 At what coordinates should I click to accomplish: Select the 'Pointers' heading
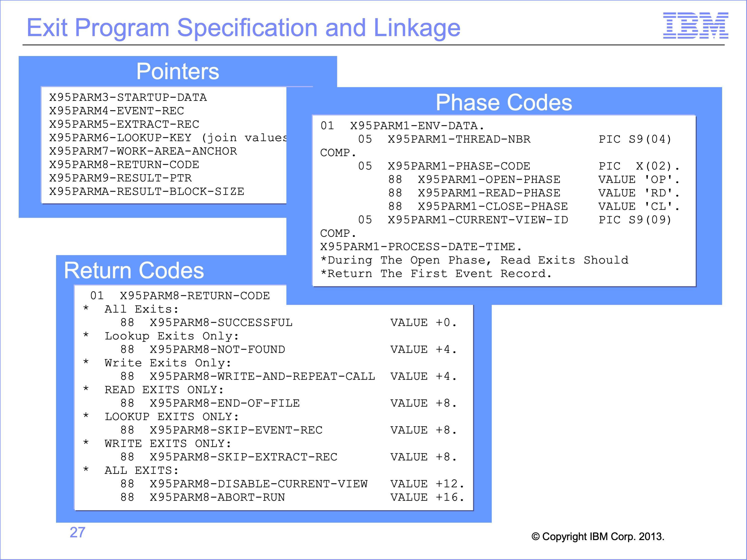178,71
